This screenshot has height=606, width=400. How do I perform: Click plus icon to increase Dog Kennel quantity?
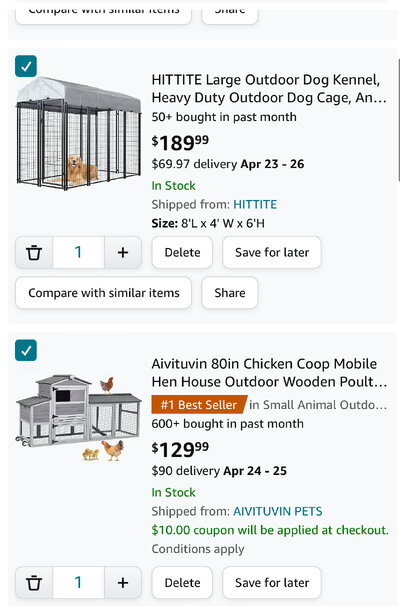pyautogui.click(x=123, y=252)
